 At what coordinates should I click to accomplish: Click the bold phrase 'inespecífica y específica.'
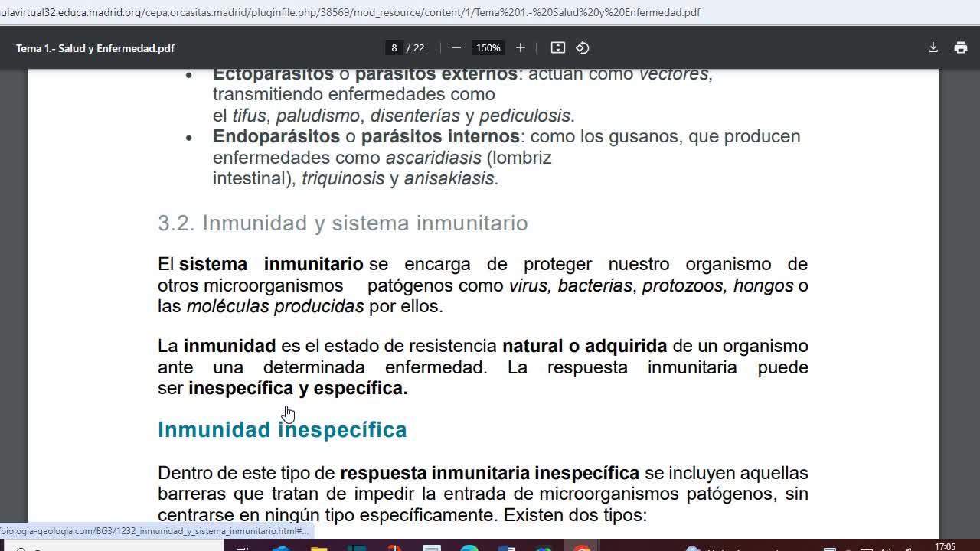pyautogui.click(x=298, y=388)
